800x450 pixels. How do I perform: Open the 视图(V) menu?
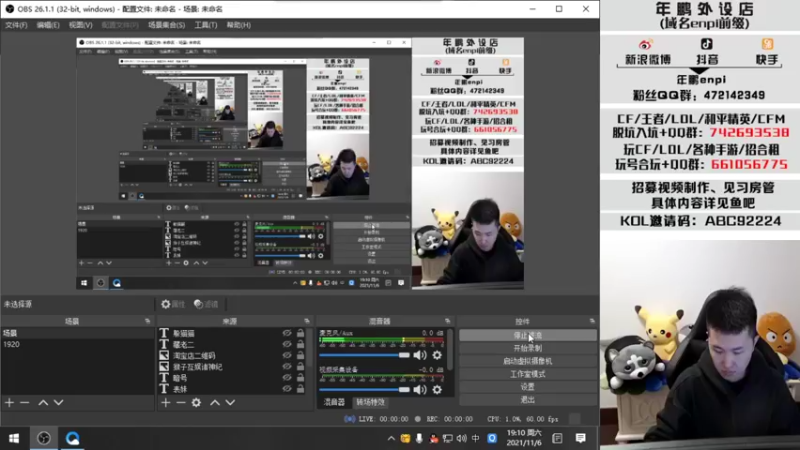[81, 25]
